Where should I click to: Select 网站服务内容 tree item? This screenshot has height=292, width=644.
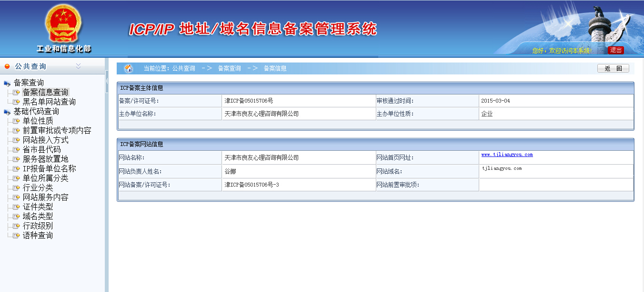point(45,197)
